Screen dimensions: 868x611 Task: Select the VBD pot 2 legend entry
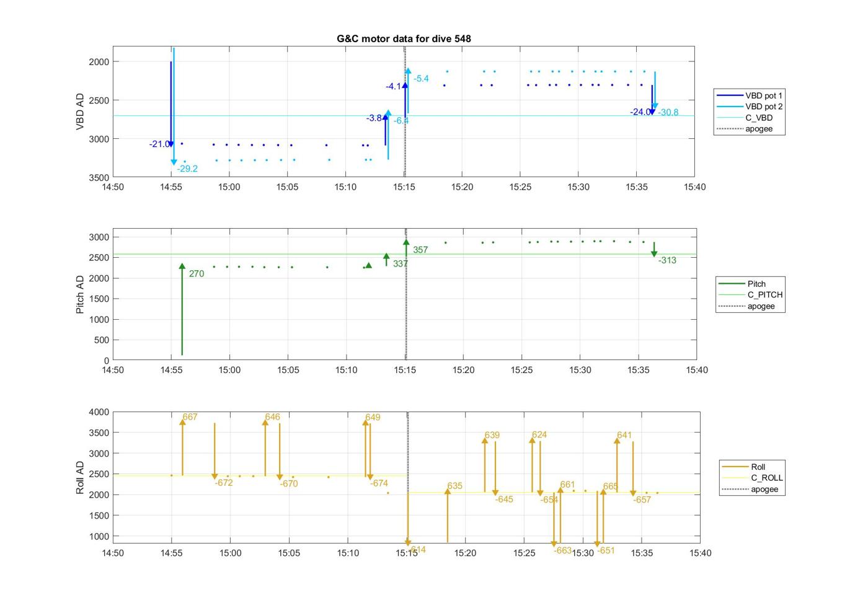[x=749, y=107]
